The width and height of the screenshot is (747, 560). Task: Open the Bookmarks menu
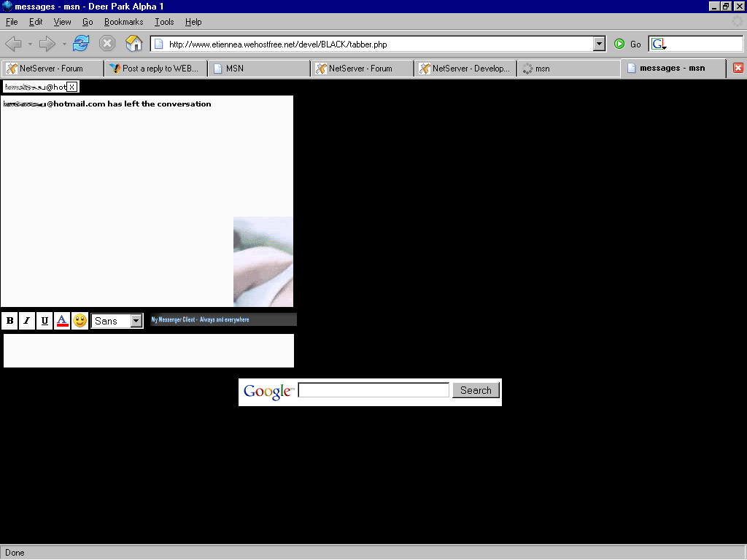click(x=123, y=22)
